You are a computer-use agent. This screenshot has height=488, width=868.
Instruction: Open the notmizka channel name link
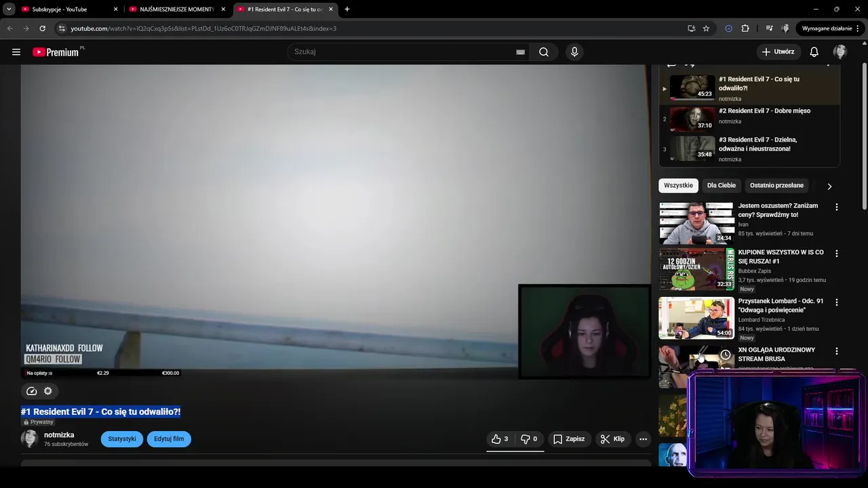pyautogui.click(x=59, y=435)
